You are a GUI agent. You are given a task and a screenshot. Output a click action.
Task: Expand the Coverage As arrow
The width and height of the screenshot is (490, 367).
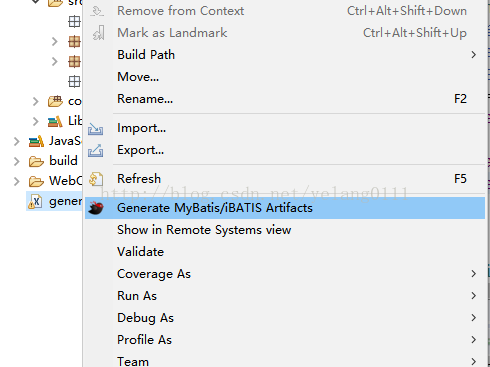pyautogui.click(x=474, y=274)
